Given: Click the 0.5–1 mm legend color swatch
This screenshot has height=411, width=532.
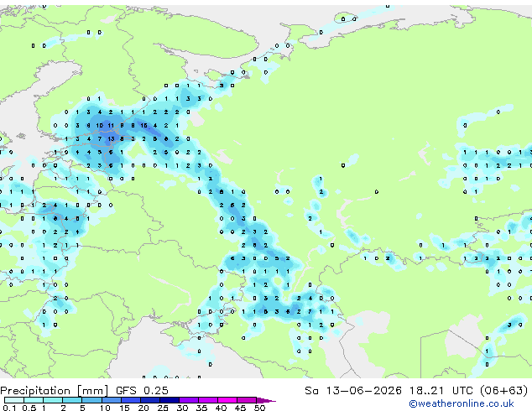Looking at the screenshot, I should tap(34, 400).
